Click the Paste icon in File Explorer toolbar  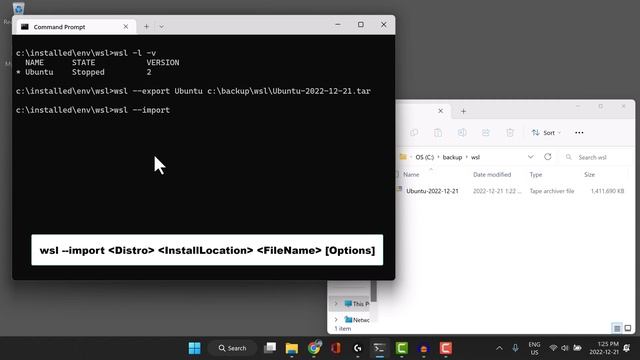point(438,133)
